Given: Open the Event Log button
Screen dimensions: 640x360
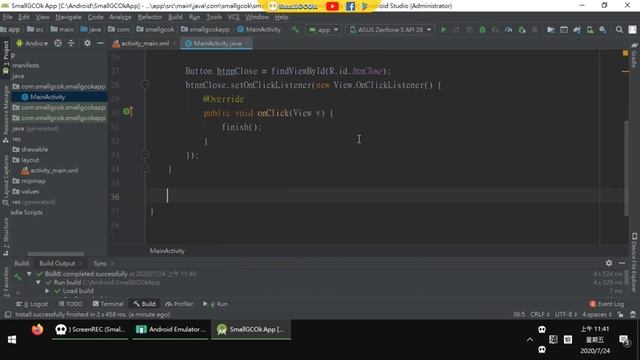Looking at the screenshot, I should 607,304.
